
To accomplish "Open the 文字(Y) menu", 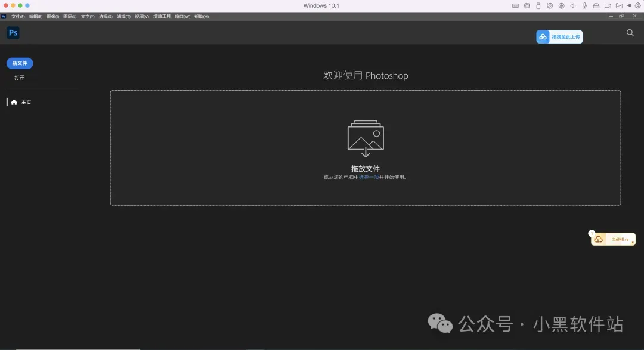I will [88, 17].
